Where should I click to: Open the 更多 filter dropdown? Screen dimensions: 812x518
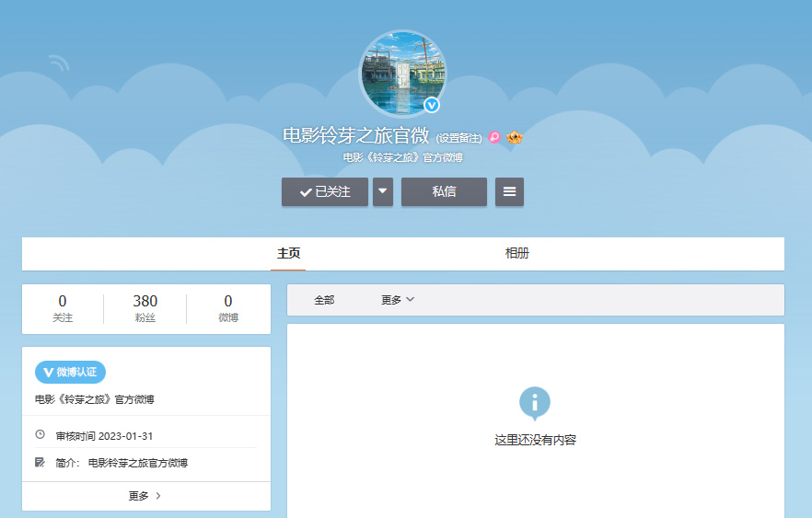[398, 300]
